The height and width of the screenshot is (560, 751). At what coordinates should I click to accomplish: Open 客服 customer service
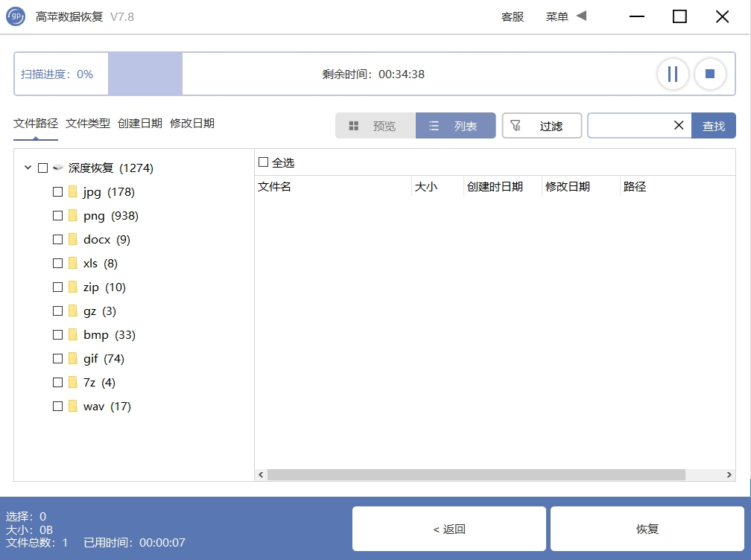point(513,17)
